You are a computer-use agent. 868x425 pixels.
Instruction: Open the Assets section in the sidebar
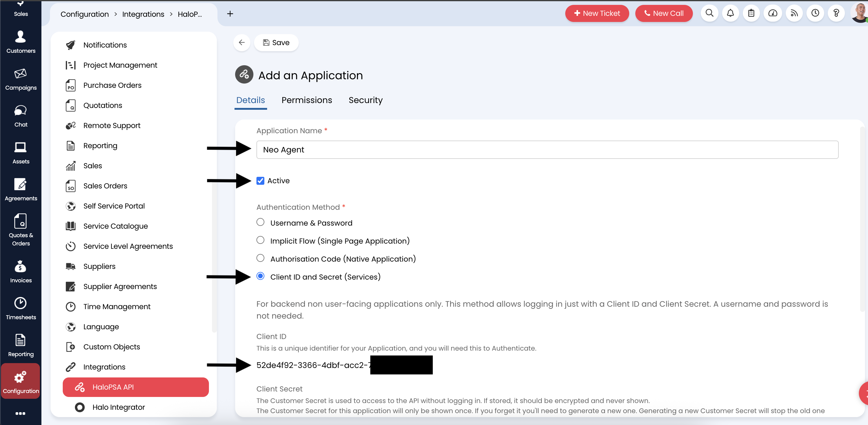click(x=20, y=152)
